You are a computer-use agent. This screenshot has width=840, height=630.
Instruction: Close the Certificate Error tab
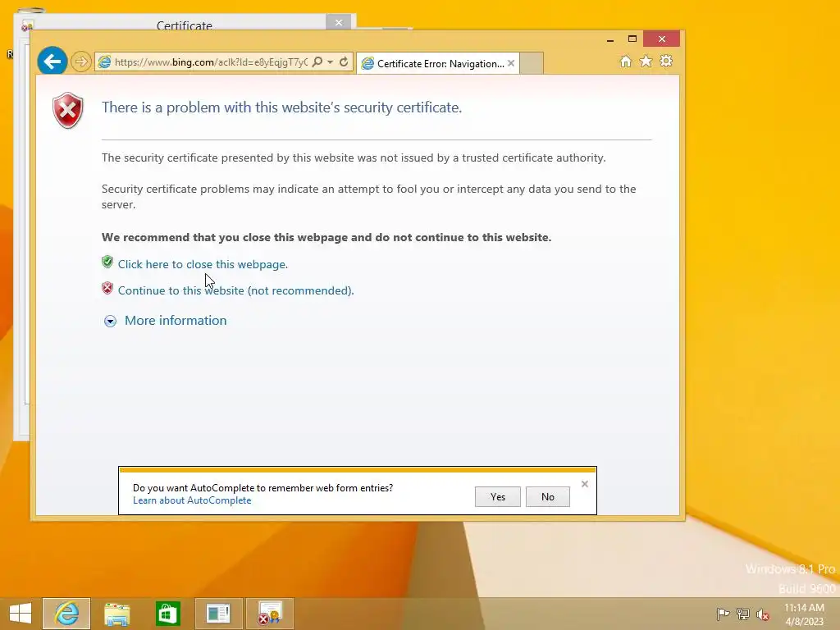point(511,63)
